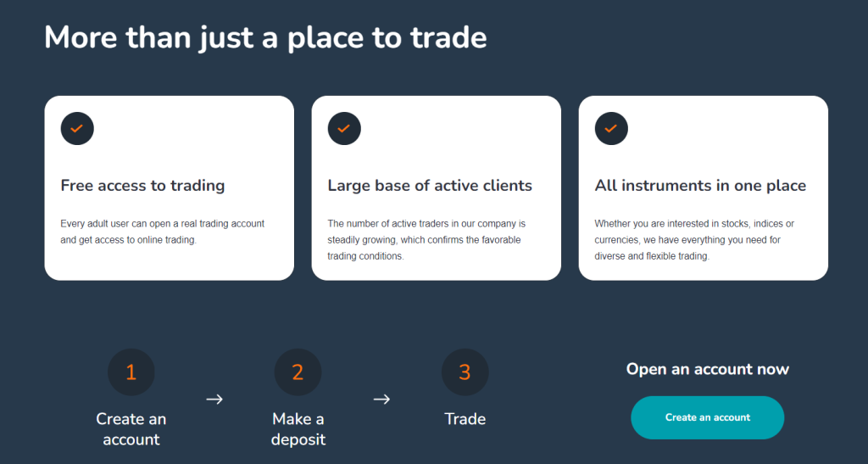Screen dimensions: 868x464
Task: Click the All instruments in one place title
Action: click(x=700, y=186)
